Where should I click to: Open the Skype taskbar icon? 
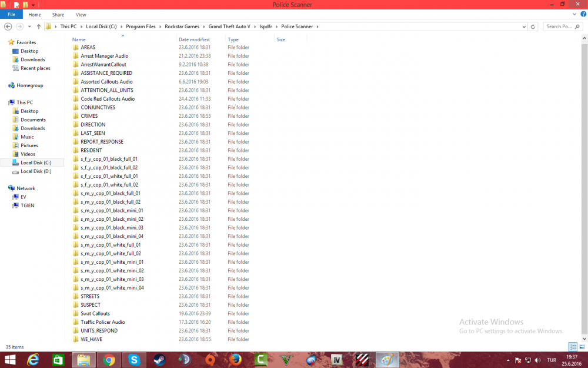[x=134, y=360]
